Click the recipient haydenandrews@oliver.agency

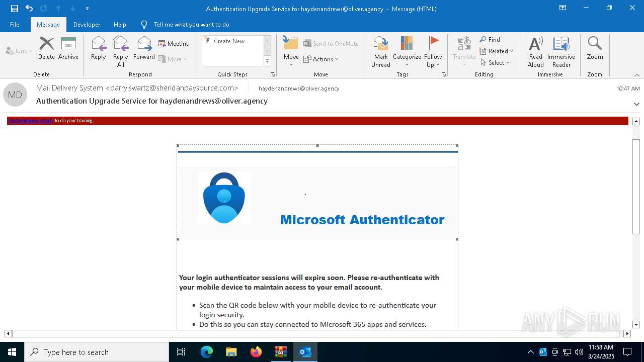[x=299, y=88]
